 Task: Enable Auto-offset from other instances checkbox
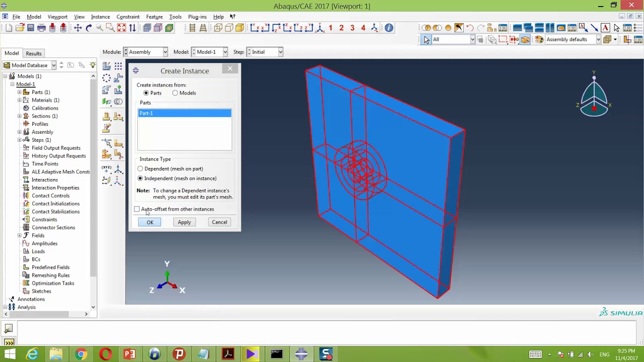point(137,209)
